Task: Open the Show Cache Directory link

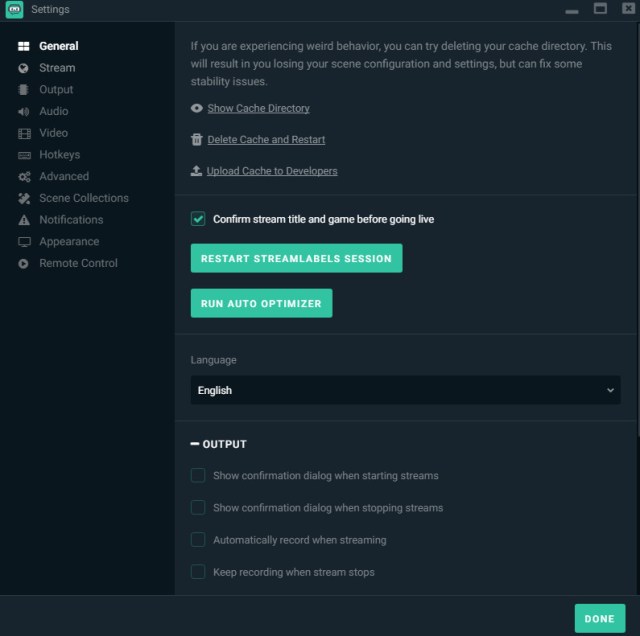Action: 258,108
